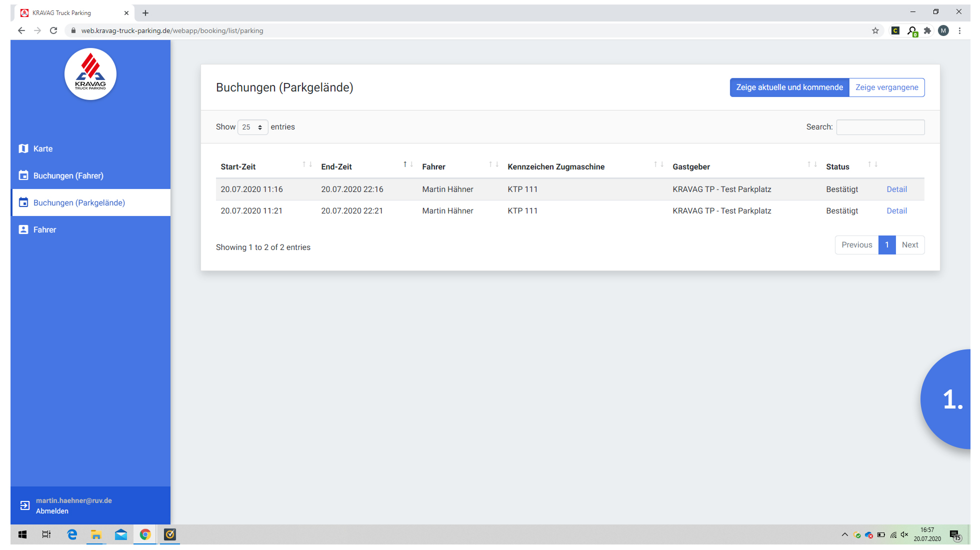980x550 pixels.
Task: Click the Next pagination button
Action: tap(909, 244)
